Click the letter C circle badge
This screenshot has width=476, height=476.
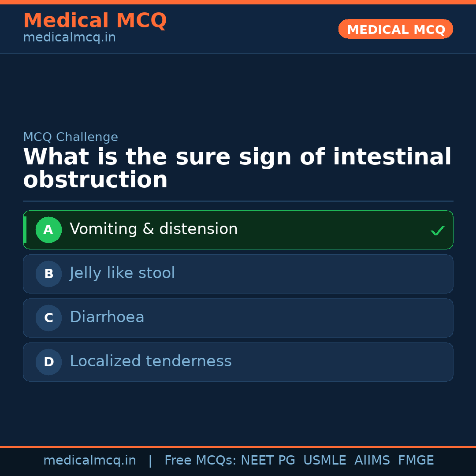pos(48,318)
